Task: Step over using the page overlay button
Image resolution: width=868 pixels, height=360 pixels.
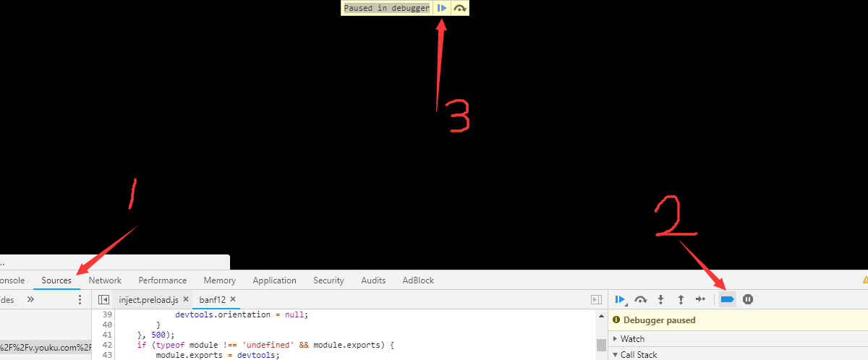Action: point(460,8)
